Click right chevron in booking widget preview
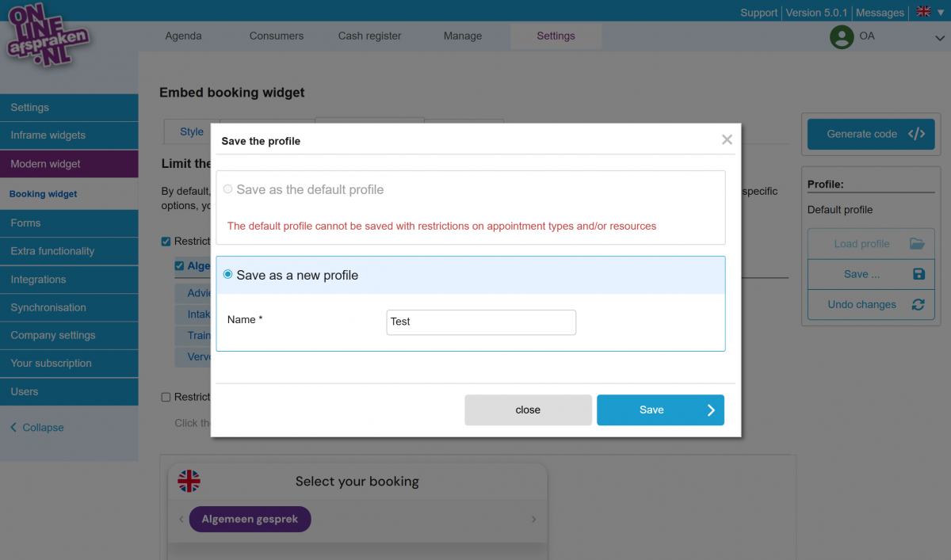The height and width of the screenshot is (560, 951). click(x=533, y=520)
